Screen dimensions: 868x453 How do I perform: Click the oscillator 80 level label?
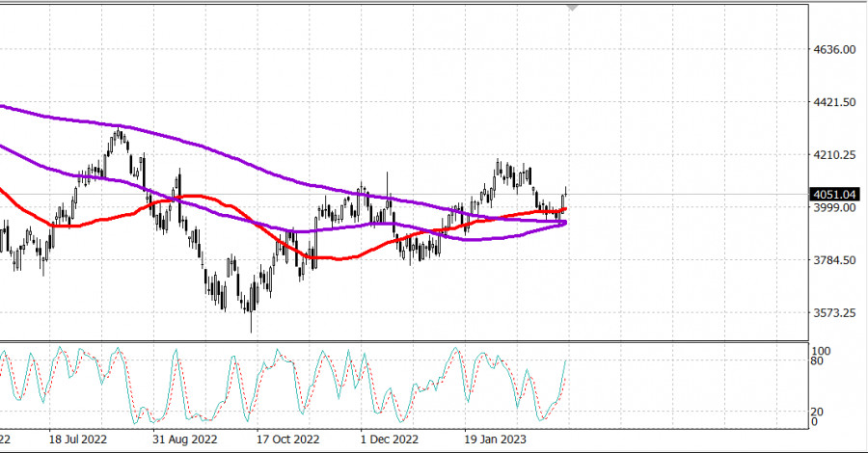click(x=816, y=362)
